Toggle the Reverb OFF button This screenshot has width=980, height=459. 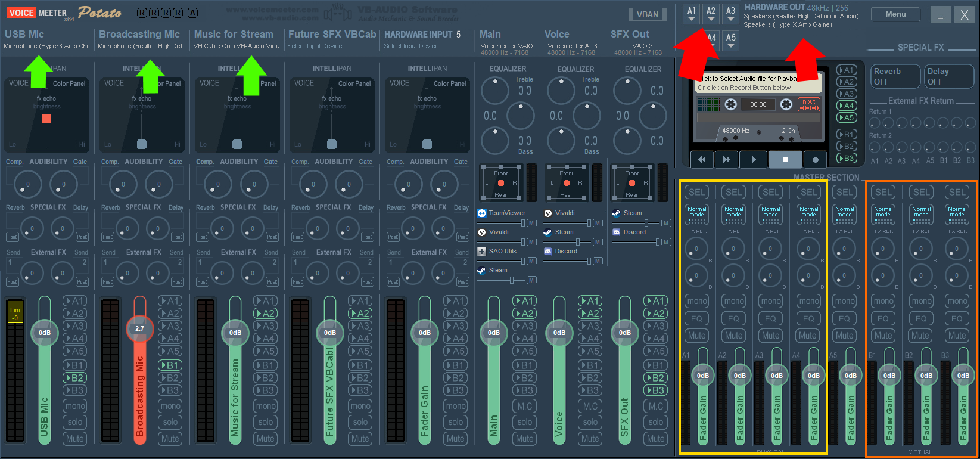click(895, 76)
